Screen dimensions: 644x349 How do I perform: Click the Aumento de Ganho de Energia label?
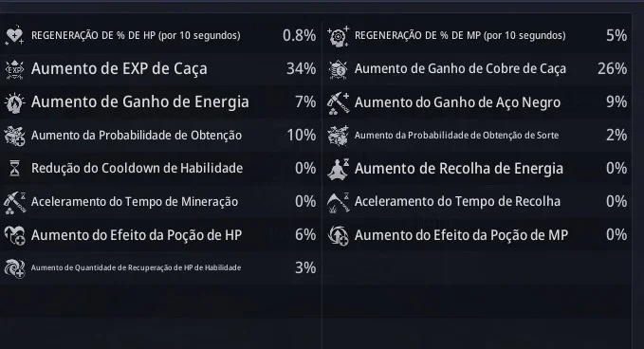[x=140, y=101]
